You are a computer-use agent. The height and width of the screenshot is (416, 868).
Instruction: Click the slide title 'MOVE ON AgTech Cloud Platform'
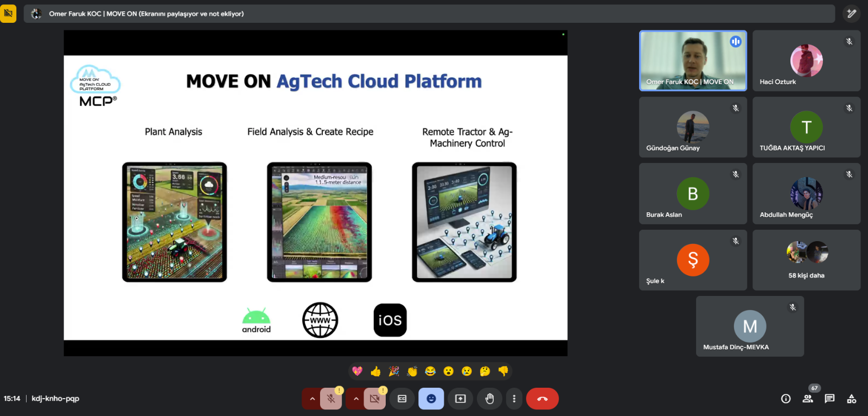coord(334,81)
